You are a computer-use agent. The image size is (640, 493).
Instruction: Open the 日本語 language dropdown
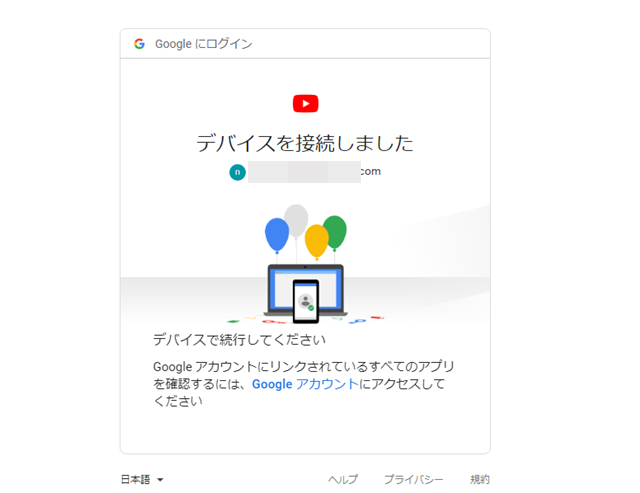click(142, 479)
